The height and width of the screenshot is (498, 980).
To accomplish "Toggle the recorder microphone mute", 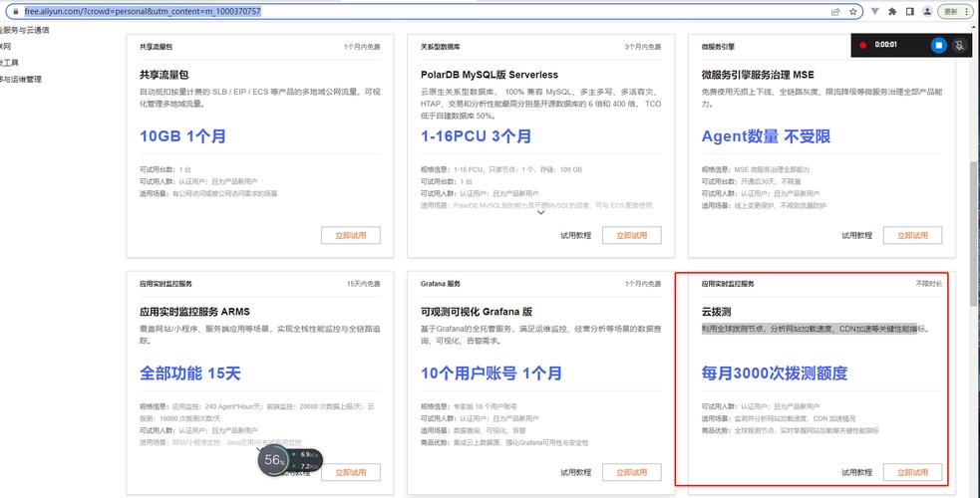I will point(959,45).
